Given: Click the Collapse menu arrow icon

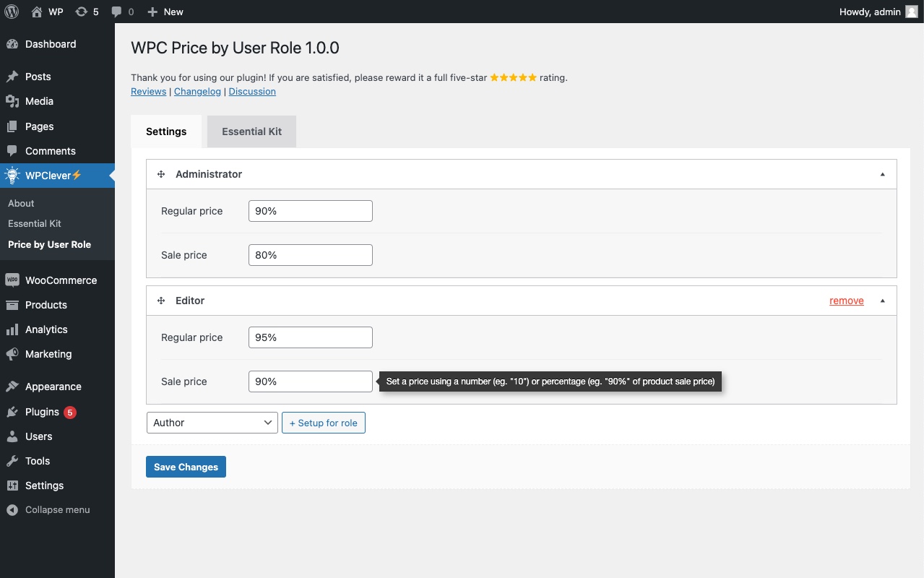Looking at the screenshot, I should (x=12, y=510).
